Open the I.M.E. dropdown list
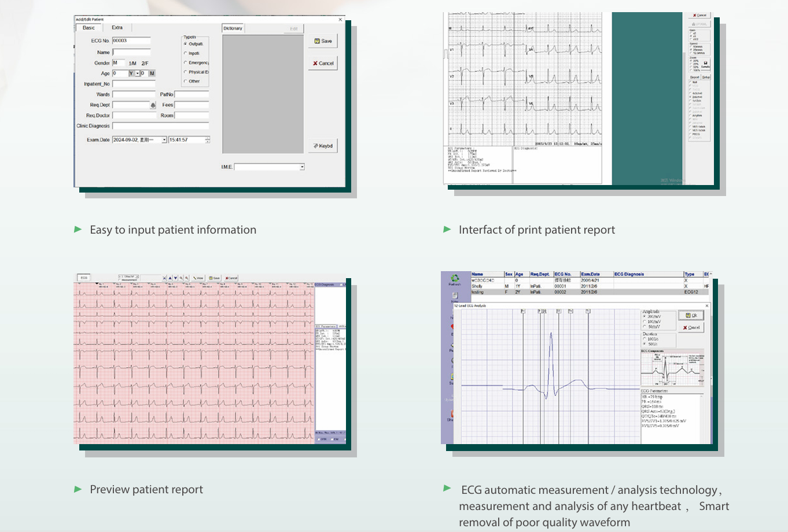The width and height of the screenshot is (788, 532). [x=301, y=167]
